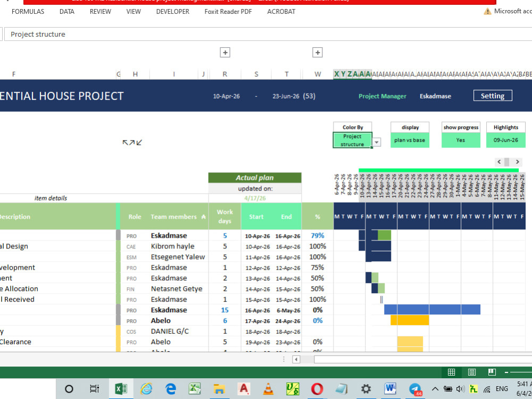Screen dimensions: 532x399
Task: Open the ACROBAT ribbon tab
Action: coord(281,12)
